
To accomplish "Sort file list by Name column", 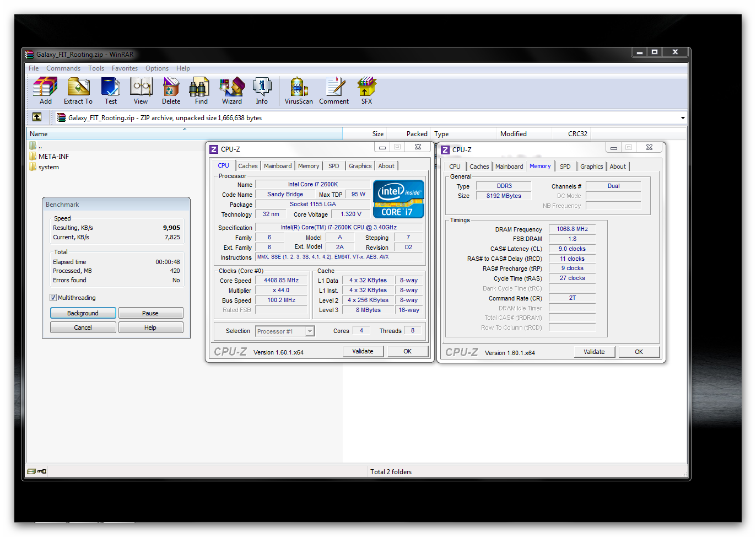I will click(184, 134).
